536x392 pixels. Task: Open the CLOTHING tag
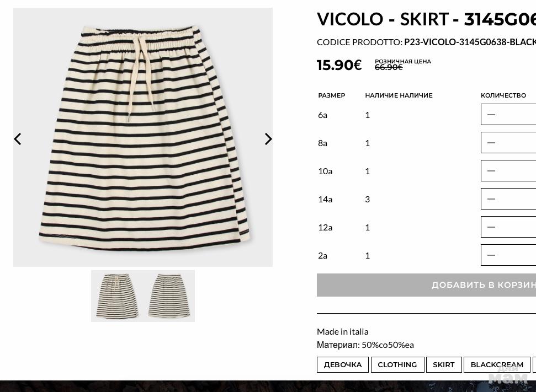pyautogui.click(x=397, y=364)
